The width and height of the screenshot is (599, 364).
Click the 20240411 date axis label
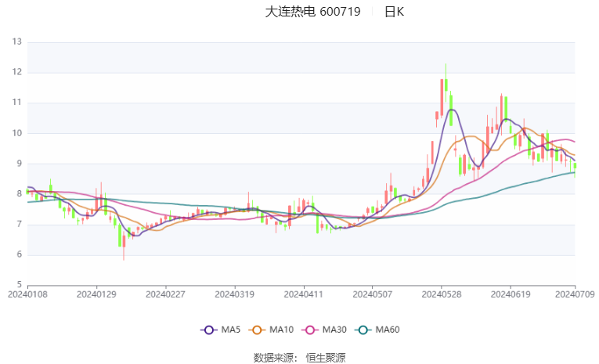point(303,294)
